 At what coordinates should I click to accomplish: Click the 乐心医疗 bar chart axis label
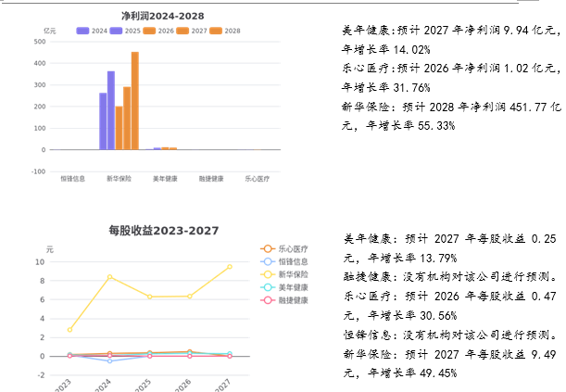(257, 179)
